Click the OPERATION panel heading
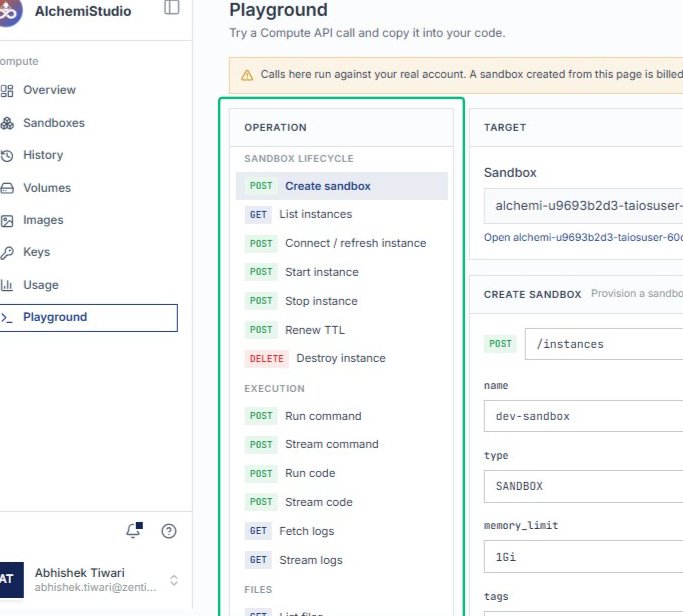 [275, 128]
